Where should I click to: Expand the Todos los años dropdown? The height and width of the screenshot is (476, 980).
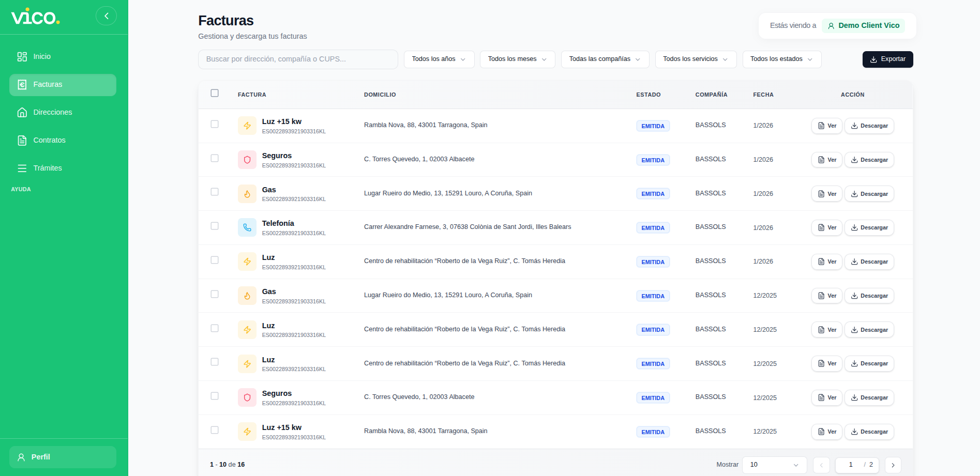tap(439, 59)
